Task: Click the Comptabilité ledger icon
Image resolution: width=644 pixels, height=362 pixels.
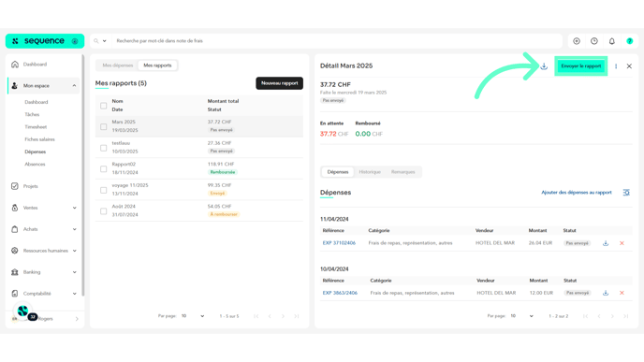Action: pyautogui.click(x=15, y=294)
